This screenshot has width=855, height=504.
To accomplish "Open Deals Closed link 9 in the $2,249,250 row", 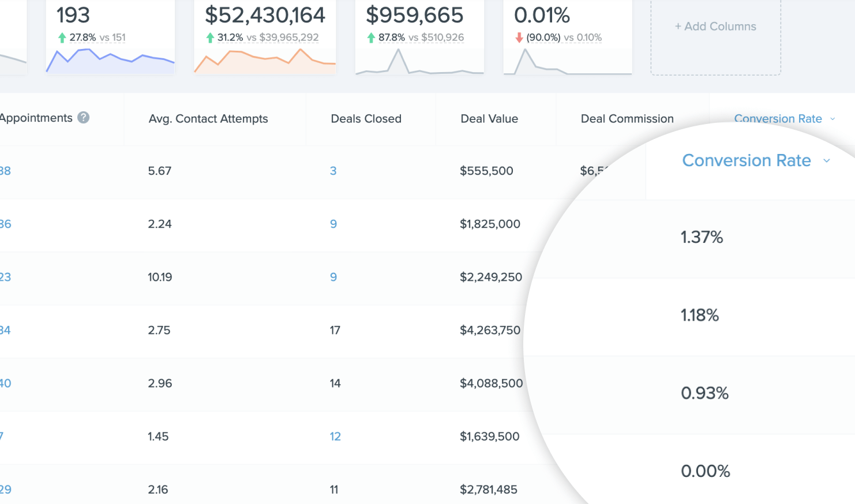I will (x=333, y=277).
